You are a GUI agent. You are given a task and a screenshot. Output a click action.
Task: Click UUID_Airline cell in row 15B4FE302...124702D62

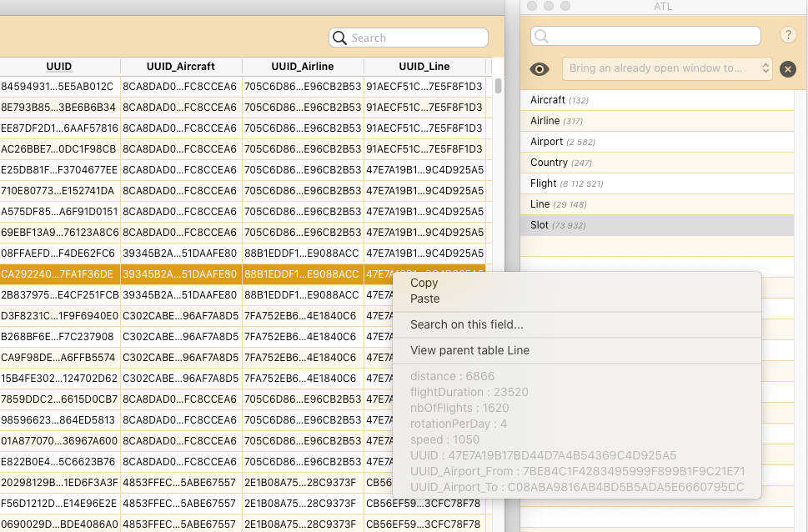click(x=303, y=379)
